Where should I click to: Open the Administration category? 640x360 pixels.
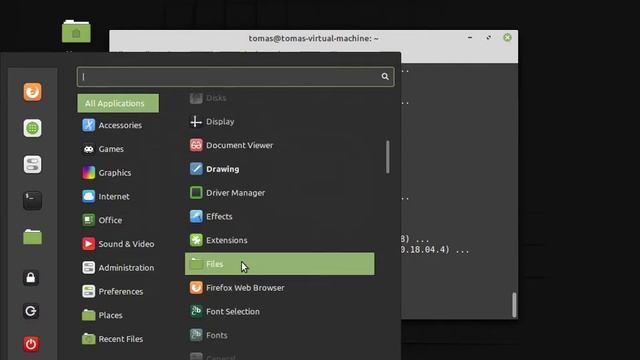pyautogui.click(x=118, y=268)
